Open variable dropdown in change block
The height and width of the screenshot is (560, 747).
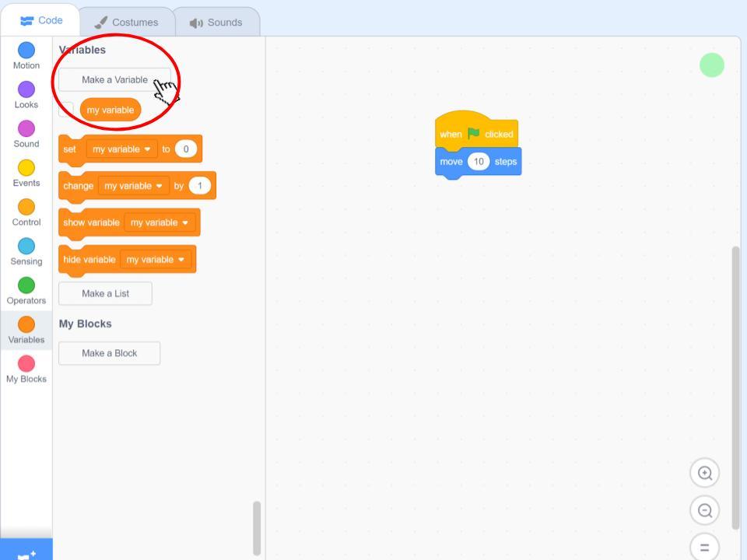coord(133,186)
